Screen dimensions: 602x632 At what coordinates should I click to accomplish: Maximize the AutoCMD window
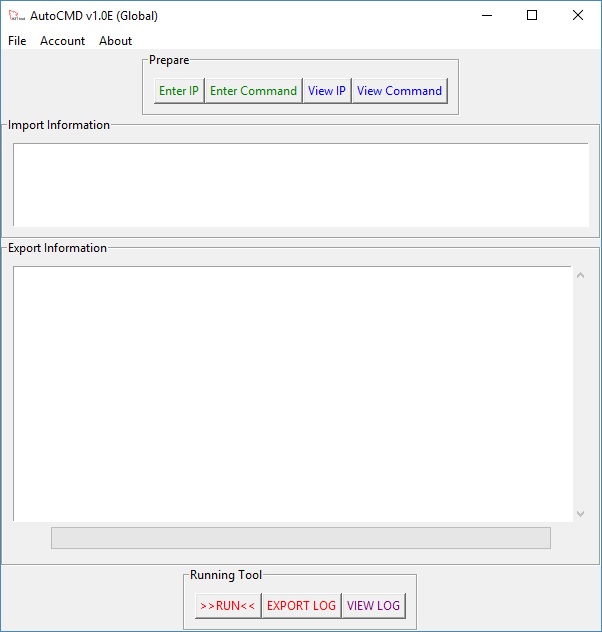coord(532,15)
